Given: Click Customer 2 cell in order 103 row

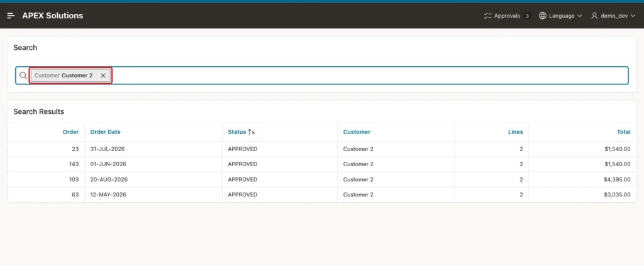Looking at the screenshot, I should [x=358, y=179].
